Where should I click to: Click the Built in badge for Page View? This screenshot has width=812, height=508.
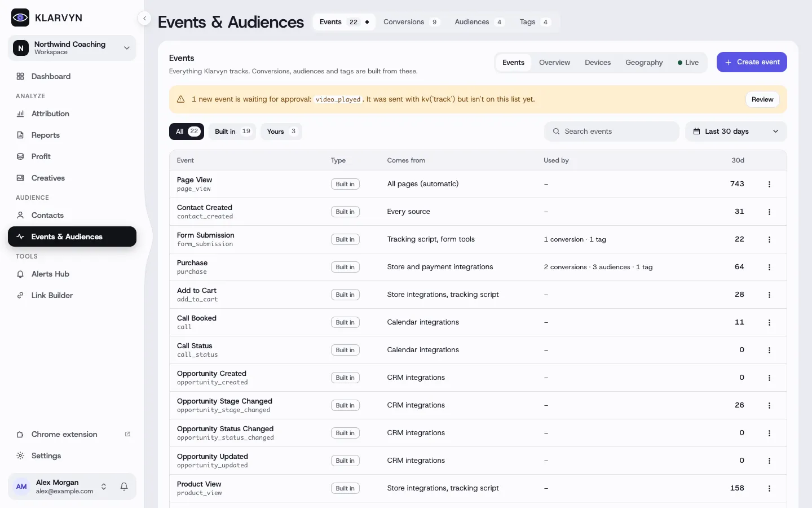[345, 184]
